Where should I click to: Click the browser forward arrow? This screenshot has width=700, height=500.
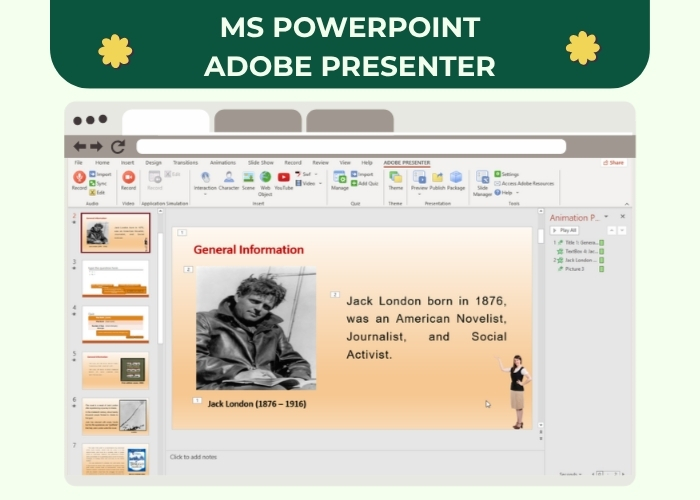pos(96,146)
